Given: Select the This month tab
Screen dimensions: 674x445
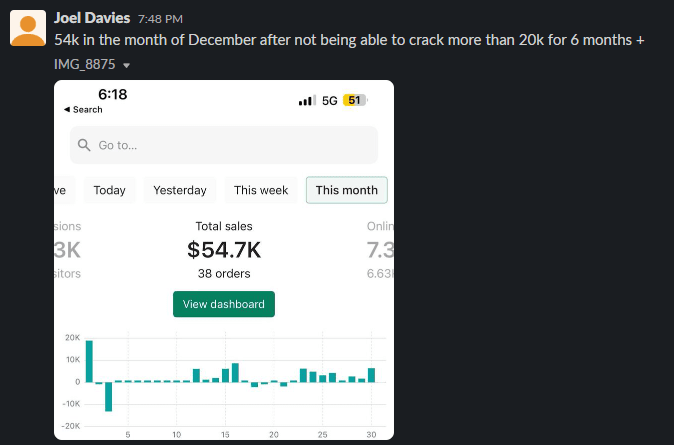Looking at the screenshot, I should click(x=347, y=190).
